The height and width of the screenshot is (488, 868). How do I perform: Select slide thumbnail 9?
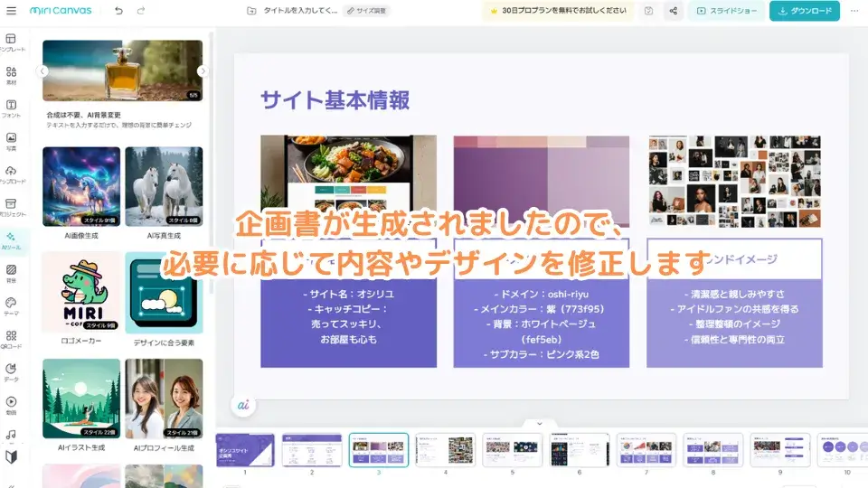[x=780, y=450]
